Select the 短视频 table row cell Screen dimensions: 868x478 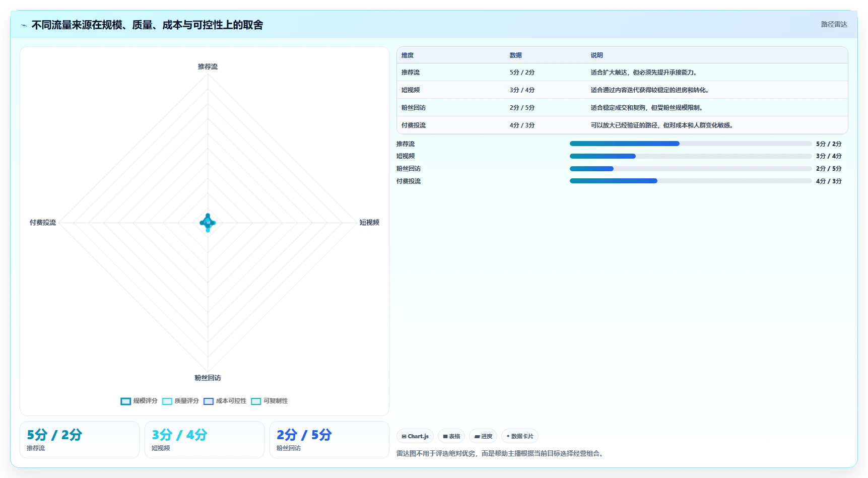tap(411, 90)
